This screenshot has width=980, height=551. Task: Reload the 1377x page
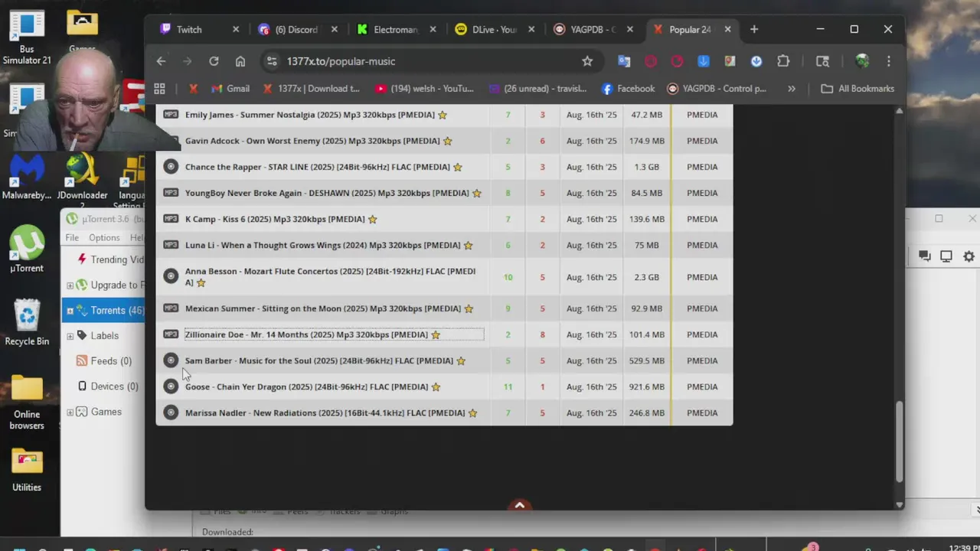[214, 61]
